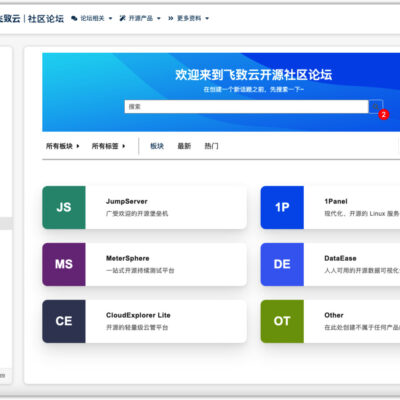Open the 1Panel category link
The height and width of the screenshot is (400, 400).
(336, 201)
